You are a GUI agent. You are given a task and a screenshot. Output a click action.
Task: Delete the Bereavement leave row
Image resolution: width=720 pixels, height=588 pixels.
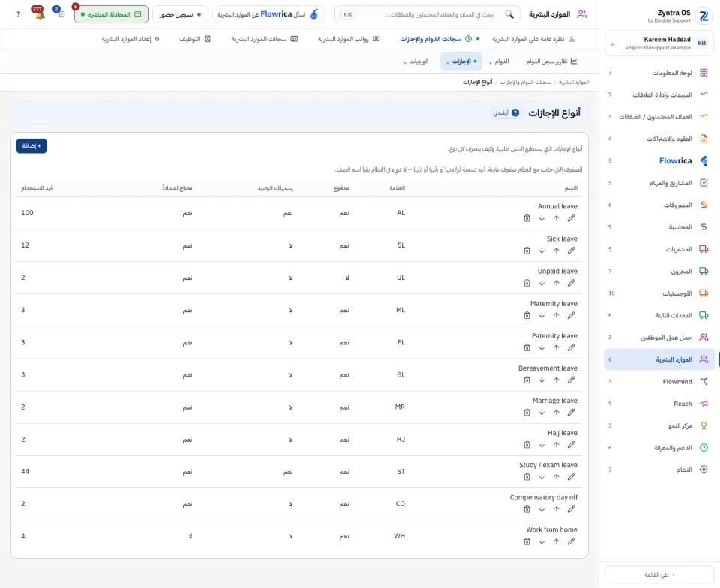pos(526,380)
